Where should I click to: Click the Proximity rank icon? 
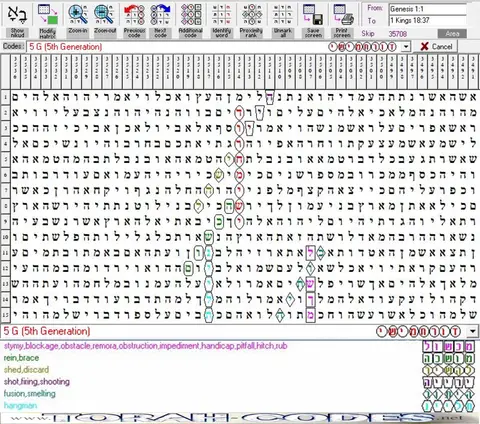point(251,14)
